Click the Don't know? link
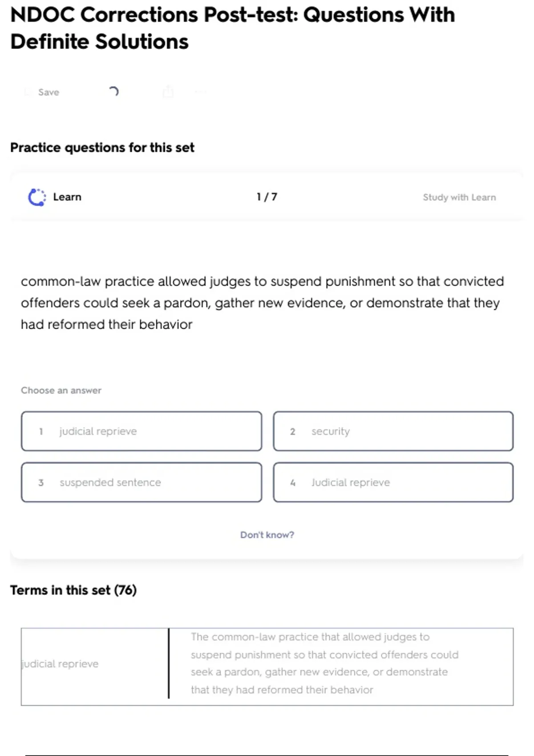Screen dimensions: 534x756 (267, 535)
